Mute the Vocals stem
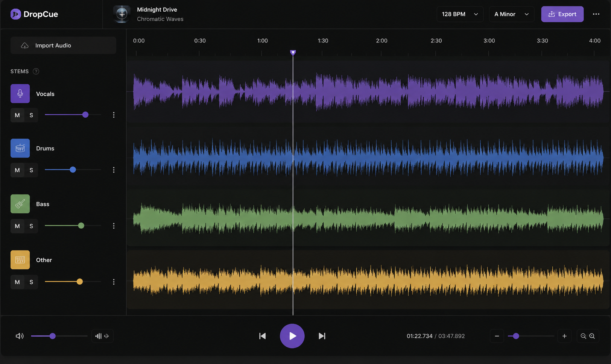This screenshot has width=611, height=364. coord(17,115)
